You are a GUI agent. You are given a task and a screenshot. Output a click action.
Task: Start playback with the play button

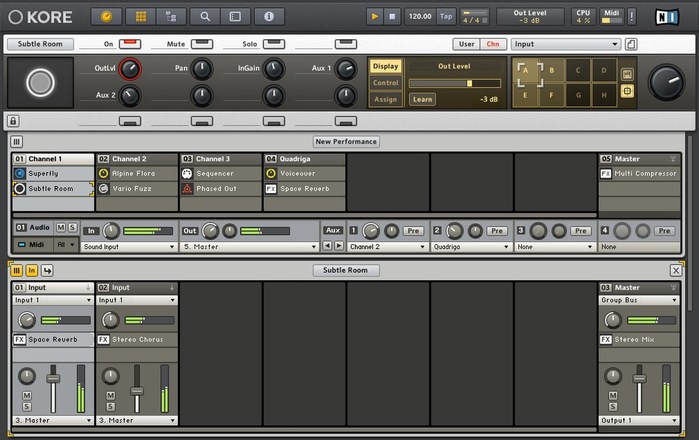pos(375,16)
